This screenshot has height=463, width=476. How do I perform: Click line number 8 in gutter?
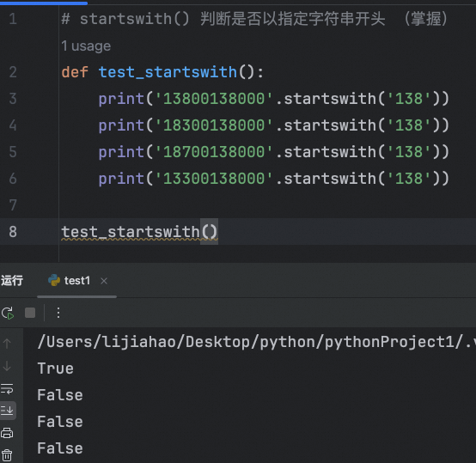pos(13,232)
